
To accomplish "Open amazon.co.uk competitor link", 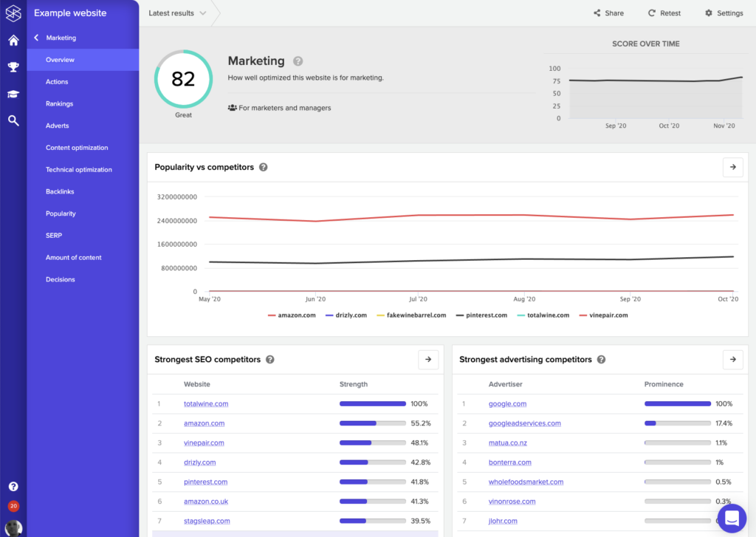I will click(206, 502).
